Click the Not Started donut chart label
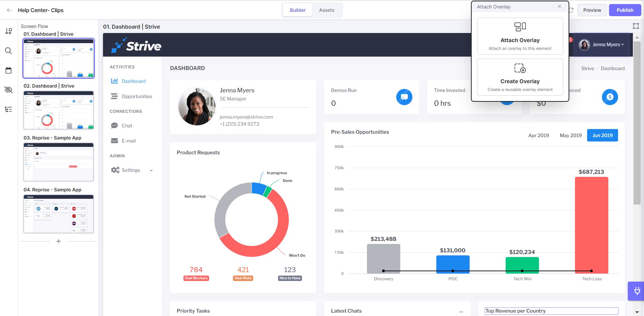Viewport: 644px width, 316px height. pyautogui.click(x=195, y=196)
